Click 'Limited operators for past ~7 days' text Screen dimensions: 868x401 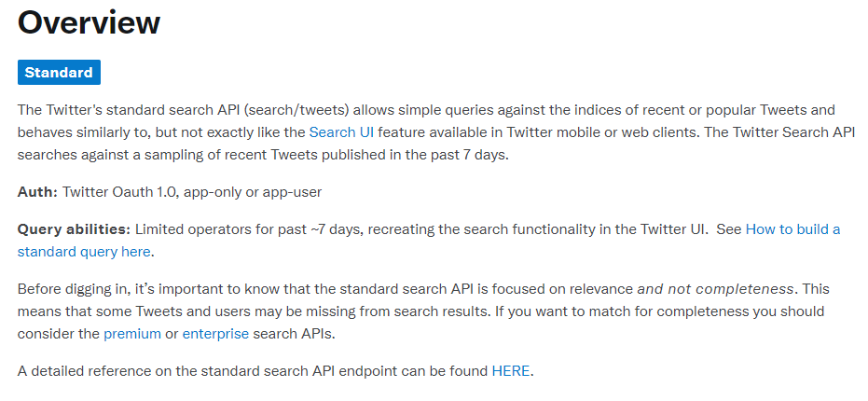248,229
